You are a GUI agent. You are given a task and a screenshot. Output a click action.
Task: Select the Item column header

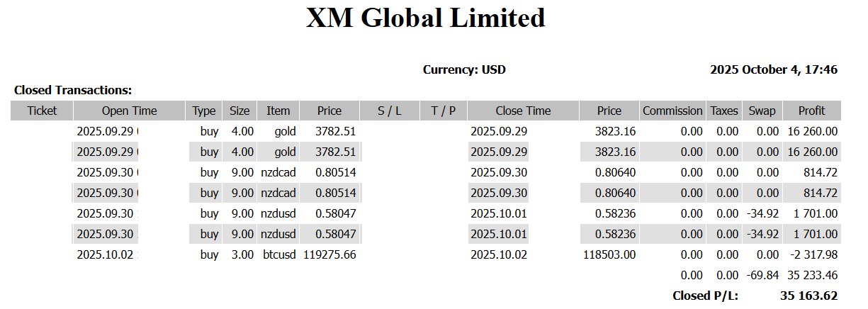coord(278,111)
